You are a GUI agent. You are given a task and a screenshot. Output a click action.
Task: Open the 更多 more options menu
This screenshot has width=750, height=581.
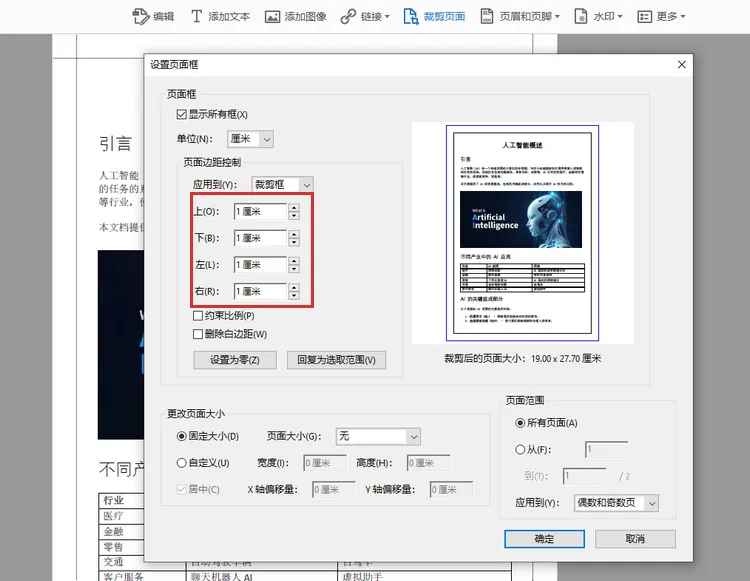point(662,17)
